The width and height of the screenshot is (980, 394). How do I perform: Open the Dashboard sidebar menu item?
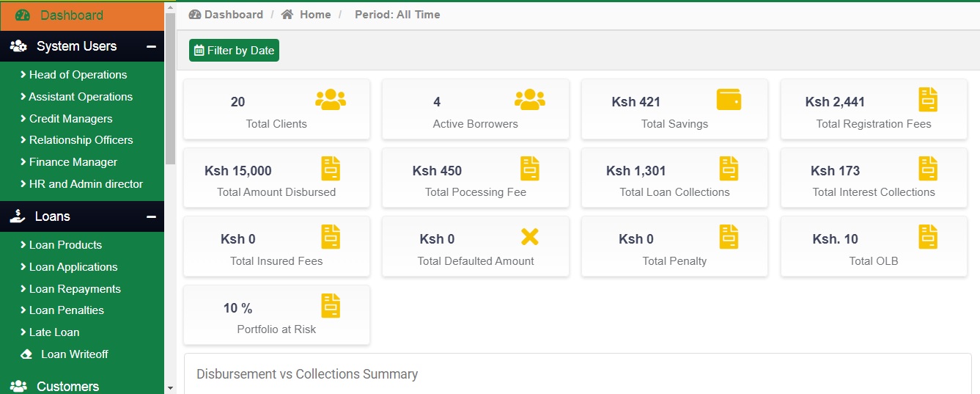[71, 15]
